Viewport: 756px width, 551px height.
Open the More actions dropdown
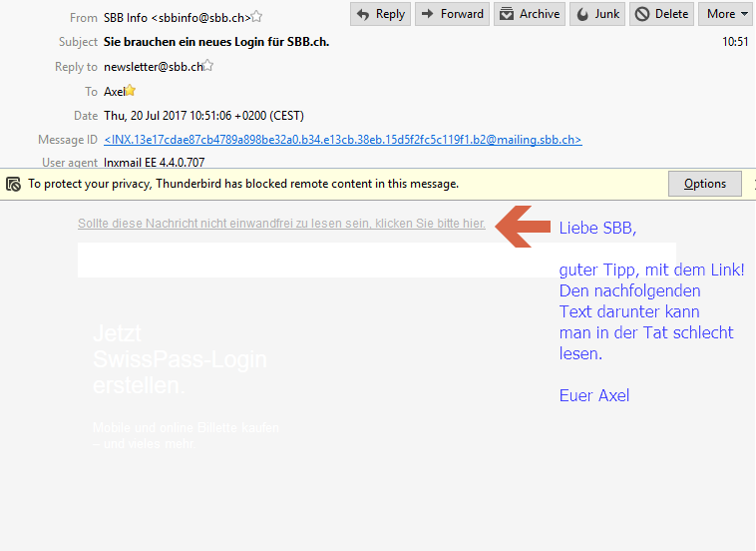click(x=727, y=14)
